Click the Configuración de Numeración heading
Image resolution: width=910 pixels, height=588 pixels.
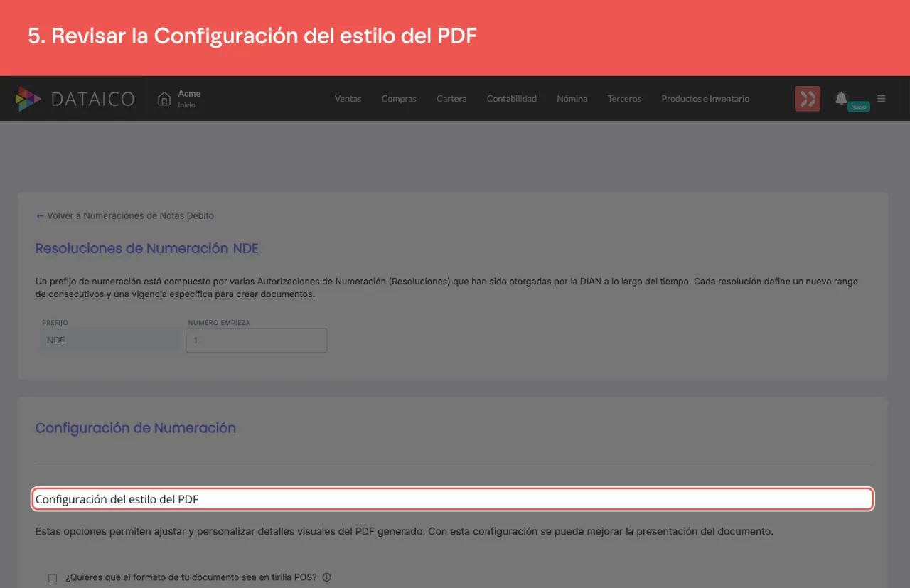coord(136,428)
